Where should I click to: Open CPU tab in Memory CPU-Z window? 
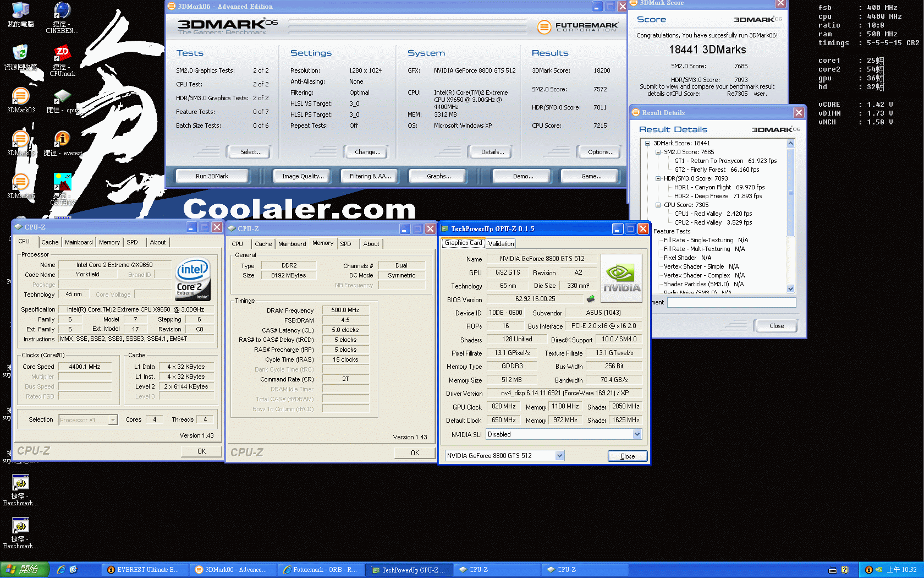[x=237, y=244]
